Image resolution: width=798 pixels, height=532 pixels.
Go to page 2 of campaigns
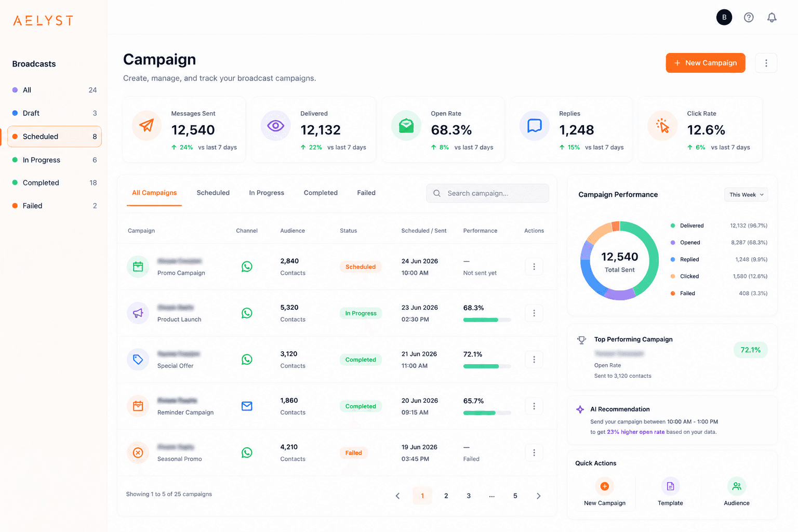coord(446,496)
